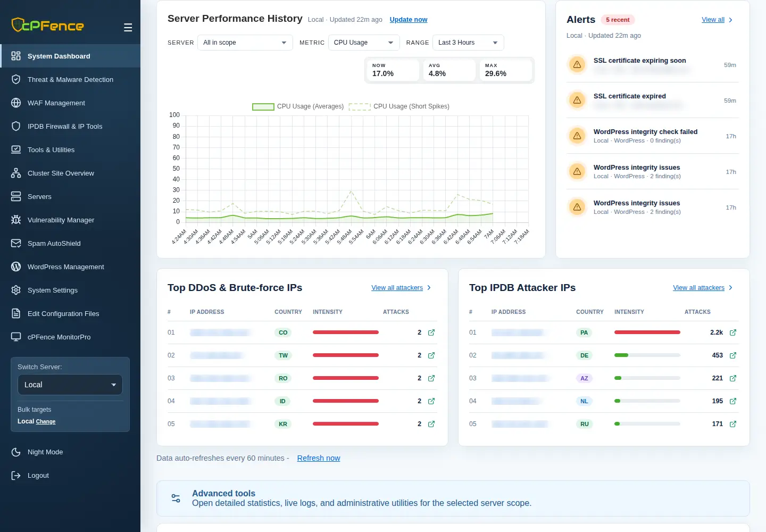The height and width of the screenshot is (532, 766).
Task: Click the IPDB Firewall shield icon
Action: [16, 126]
